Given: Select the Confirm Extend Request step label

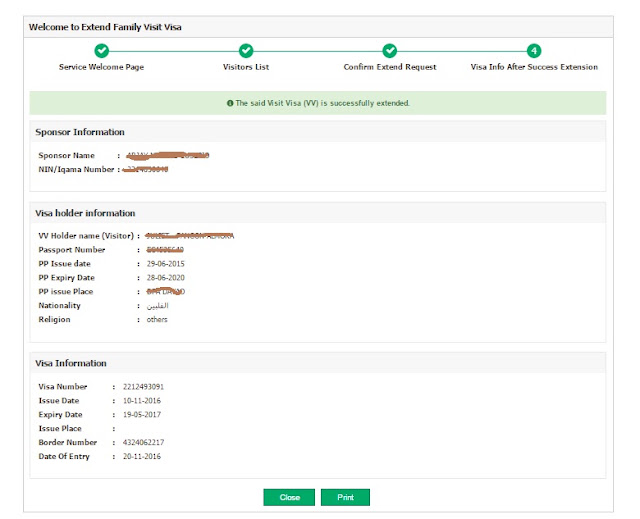Looking at the screenshot, I should click(390, 67).
